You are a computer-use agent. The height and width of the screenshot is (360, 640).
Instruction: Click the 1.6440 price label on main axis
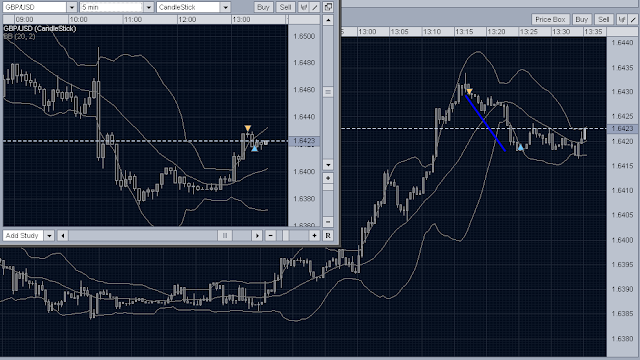click(x=622, y=42)
